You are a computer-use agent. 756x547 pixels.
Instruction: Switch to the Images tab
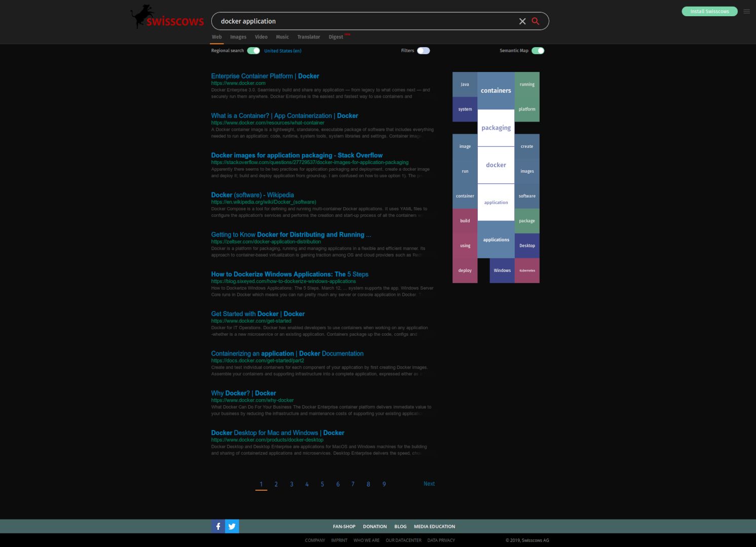[238, 37]
